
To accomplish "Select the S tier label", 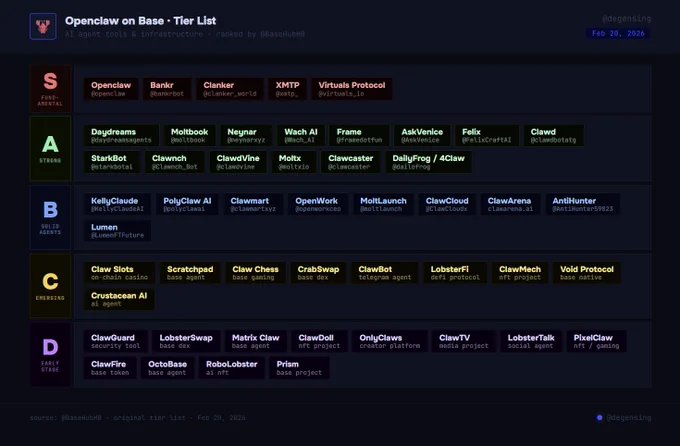I will click(x=50, y=89).
